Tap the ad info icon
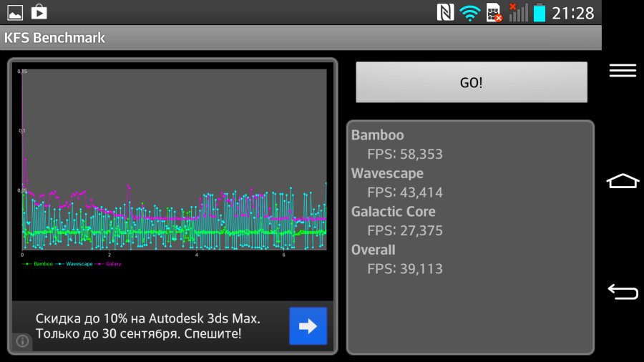The height and width of the screenshot is (362, 644). 22,341
